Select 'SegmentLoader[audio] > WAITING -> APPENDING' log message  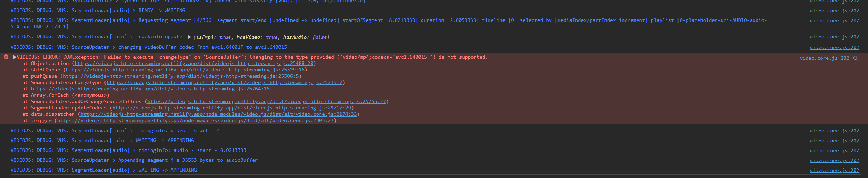103,170
